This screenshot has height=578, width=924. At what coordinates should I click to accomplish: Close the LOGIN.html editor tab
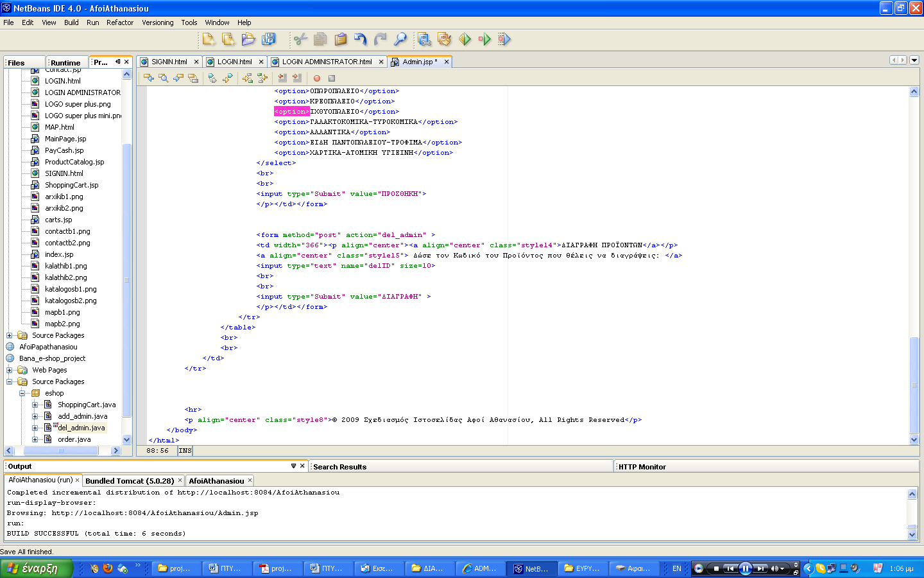pos(261,62)
